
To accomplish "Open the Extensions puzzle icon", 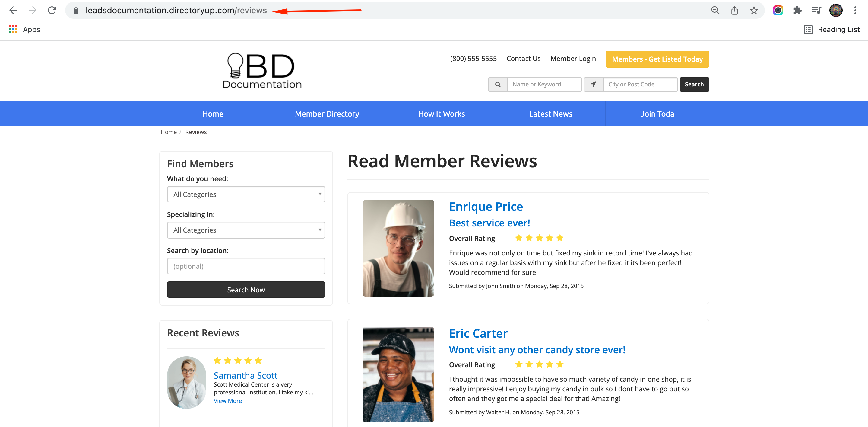I will [797, 10].
